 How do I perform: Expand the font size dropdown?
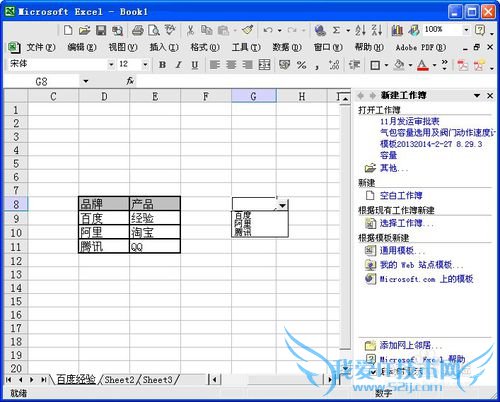145,64
